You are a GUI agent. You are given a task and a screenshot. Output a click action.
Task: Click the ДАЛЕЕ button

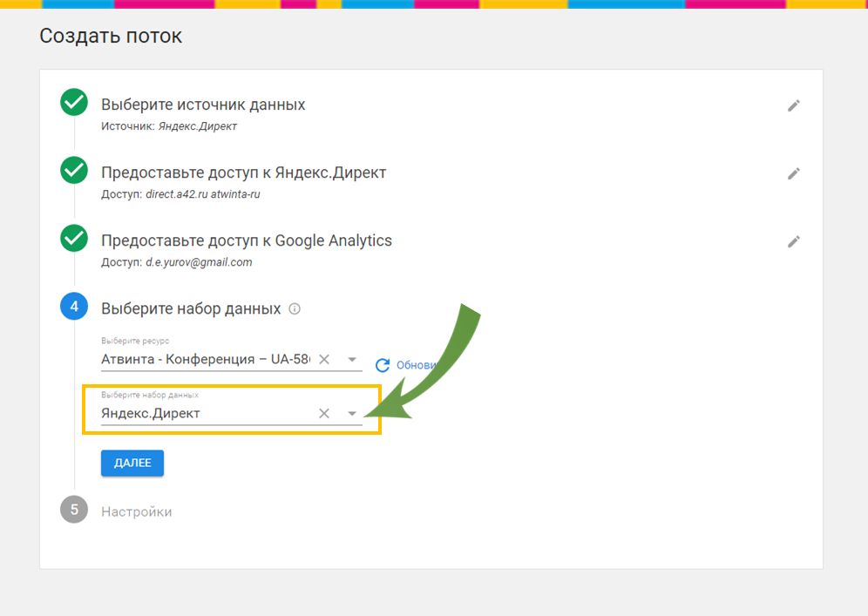coord(132,463)
